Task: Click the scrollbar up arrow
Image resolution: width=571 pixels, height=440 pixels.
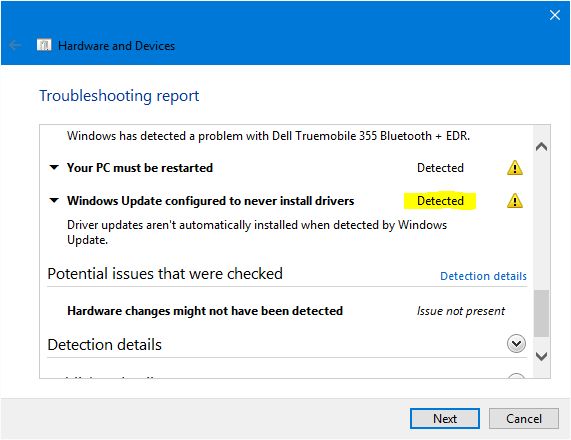Action: click(542, 146)
